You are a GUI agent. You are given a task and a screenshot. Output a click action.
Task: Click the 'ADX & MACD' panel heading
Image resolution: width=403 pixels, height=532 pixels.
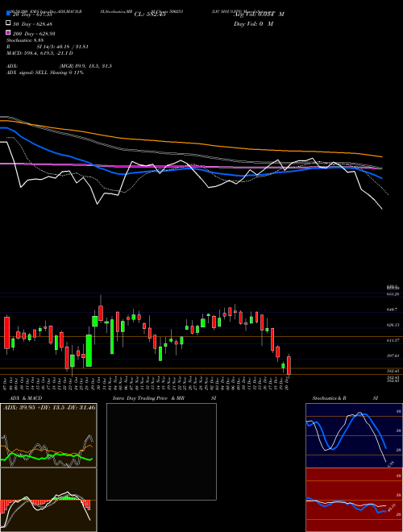pyautogui.click(x=26, y=398)
